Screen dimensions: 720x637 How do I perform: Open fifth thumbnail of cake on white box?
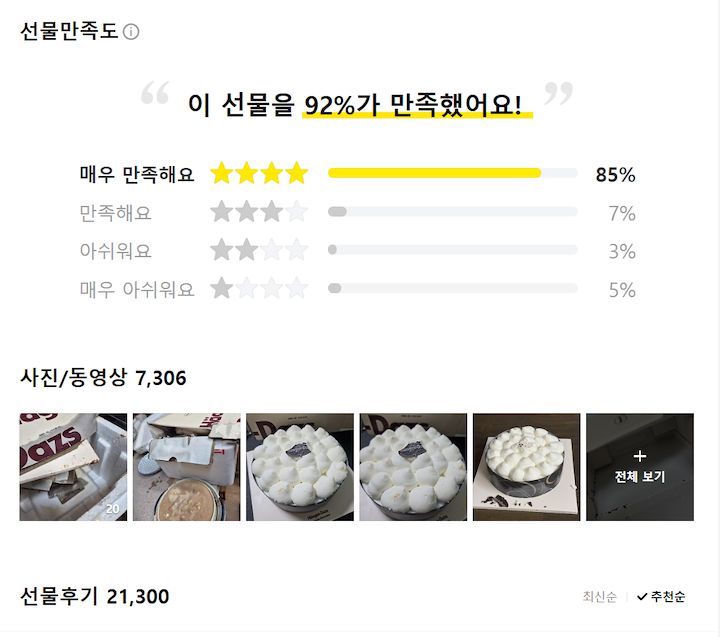526,467
